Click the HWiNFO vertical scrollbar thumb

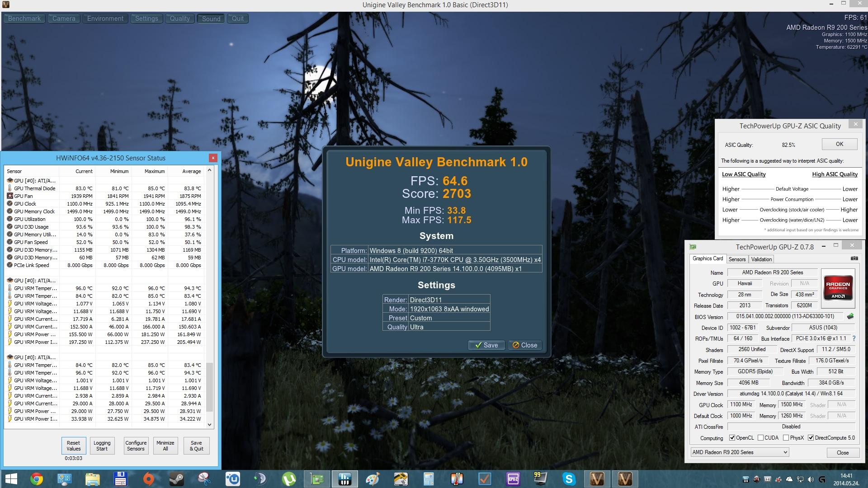pos(209,387)
